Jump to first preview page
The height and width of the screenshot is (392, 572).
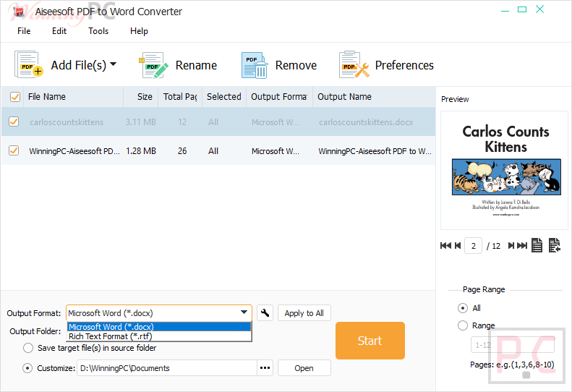445,246
